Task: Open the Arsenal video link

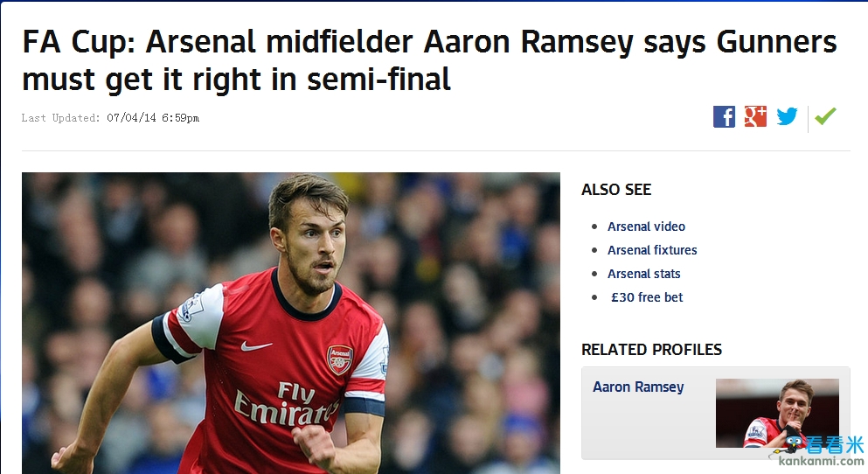Action: tap(646, 227)
